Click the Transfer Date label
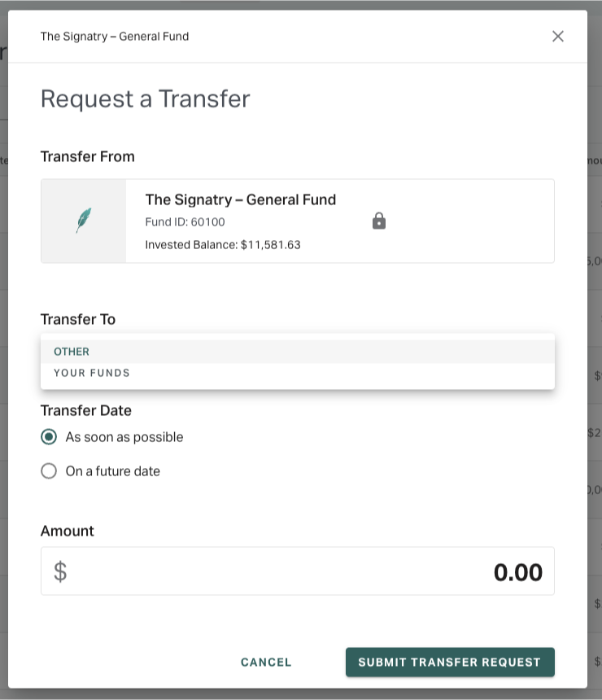The width and height of the screenshot is (602, 700). pos(86,410)
